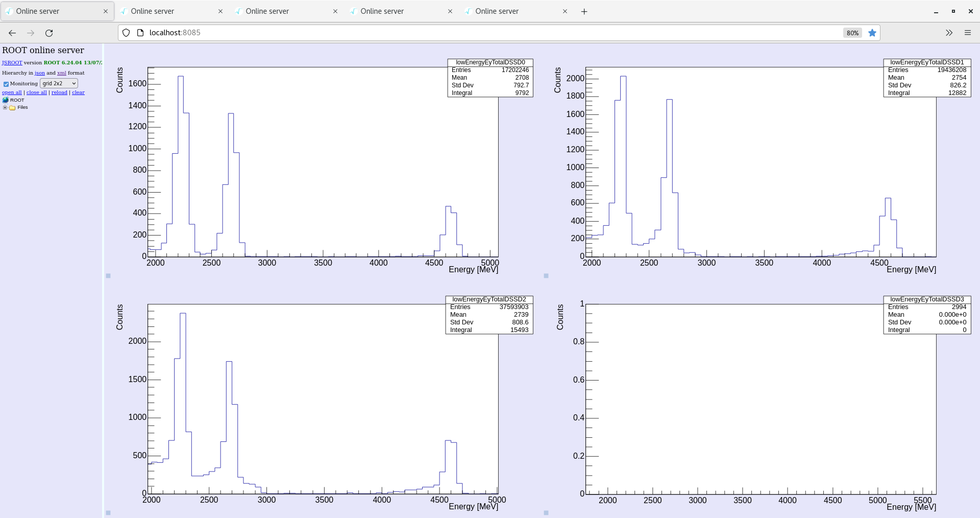Click the toolbar overflow chevron
Viewport: 980px width, 518px height.
click(949, 33)
